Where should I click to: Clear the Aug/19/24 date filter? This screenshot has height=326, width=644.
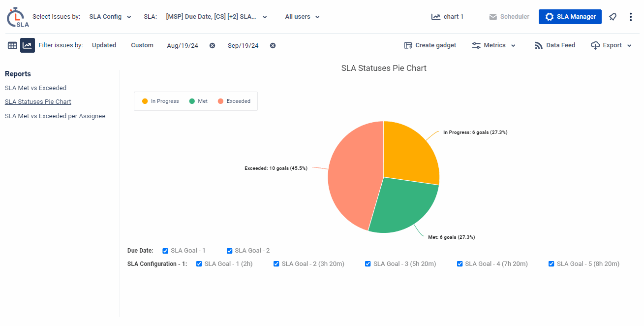coord(212,45)
